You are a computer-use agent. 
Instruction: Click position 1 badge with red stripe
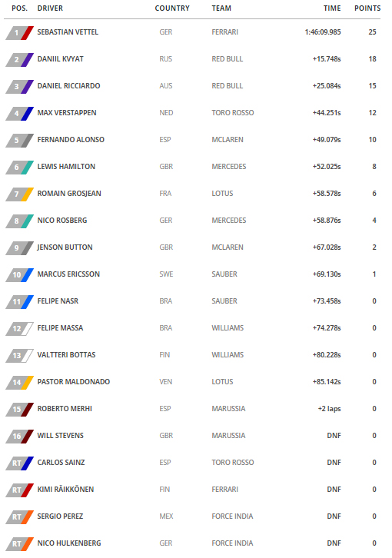pyautogui.click(x=19, y=33)
